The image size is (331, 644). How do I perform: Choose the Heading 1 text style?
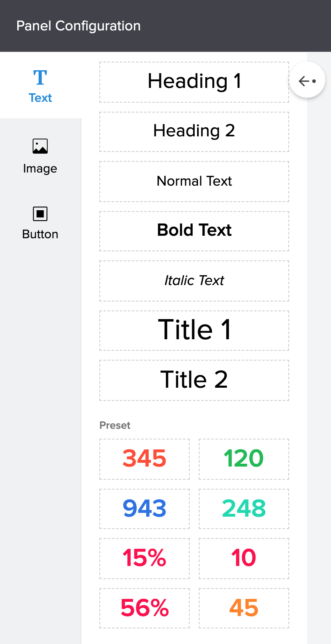click(x=194, y=82)
